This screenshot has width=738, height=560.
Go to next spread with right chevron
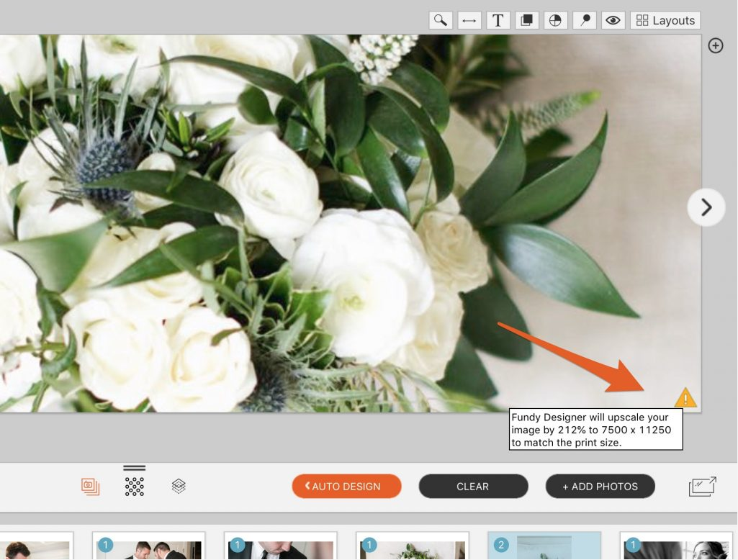pos(706,207)
